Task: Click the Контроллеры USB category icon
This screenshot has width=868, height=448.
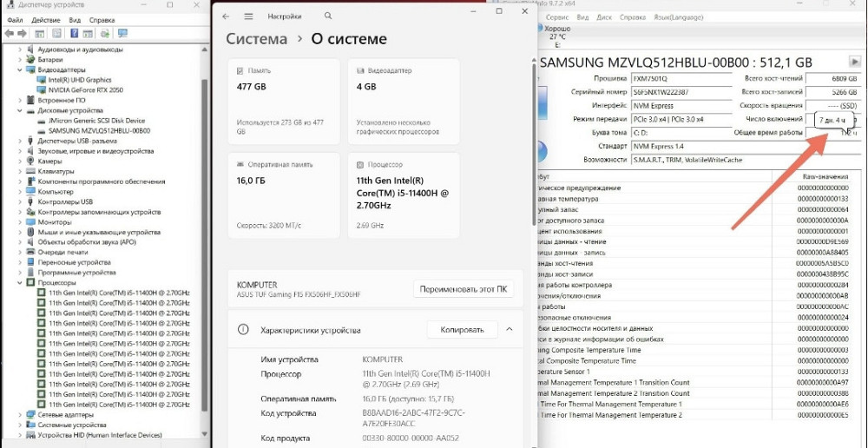Action: click(x=31, y=201)
